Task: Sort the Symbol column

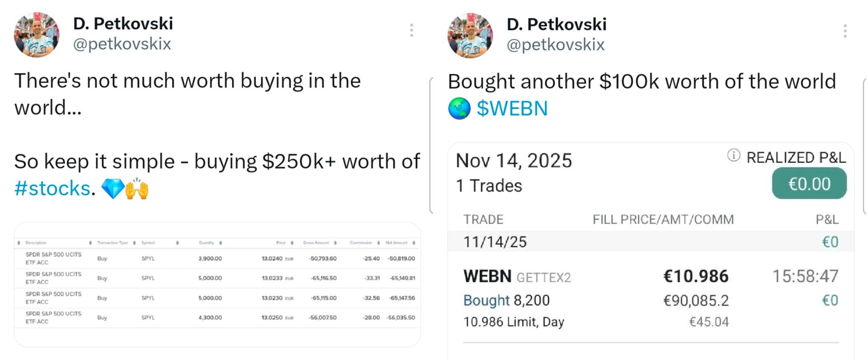Action: point(177,242)
